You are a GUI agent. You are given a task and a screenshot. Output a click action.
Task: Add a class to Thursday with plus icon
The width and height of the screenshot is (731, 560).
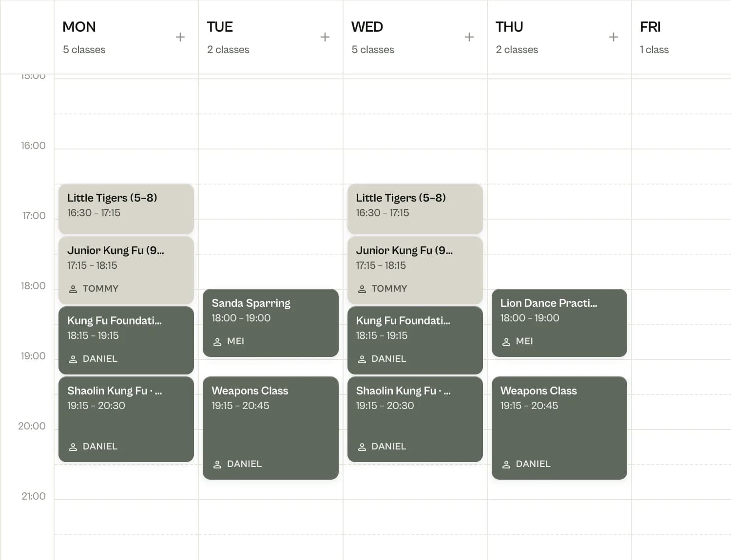(614, 37)
